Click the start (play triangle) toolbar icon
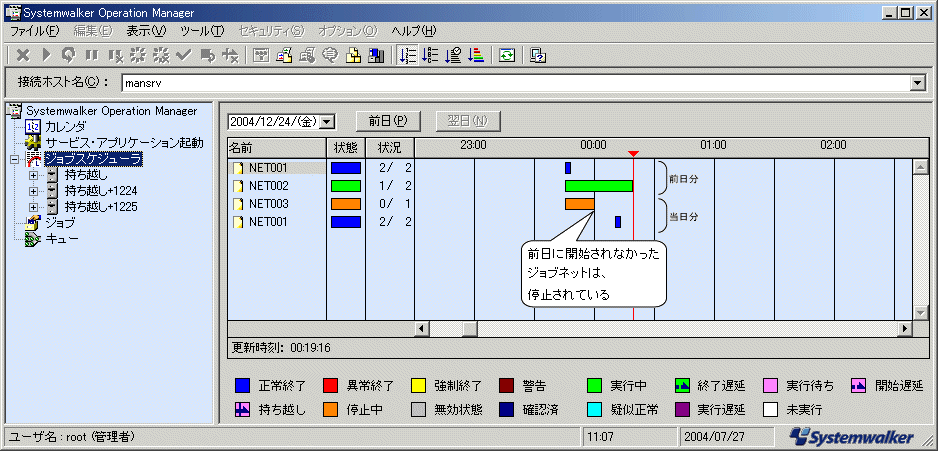This screenshot has width=938, height=451. 47,56
